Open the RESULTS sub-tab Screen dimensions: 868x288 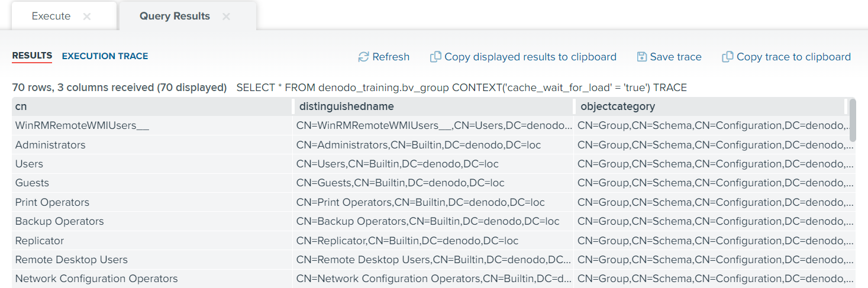click(32, 56)
